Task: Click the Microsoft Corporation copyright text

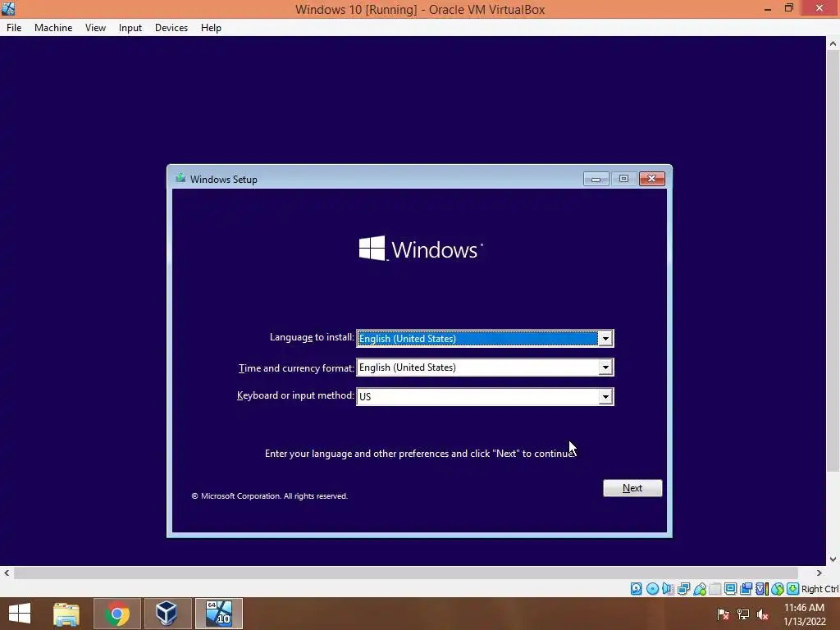Action: (269, 496)
